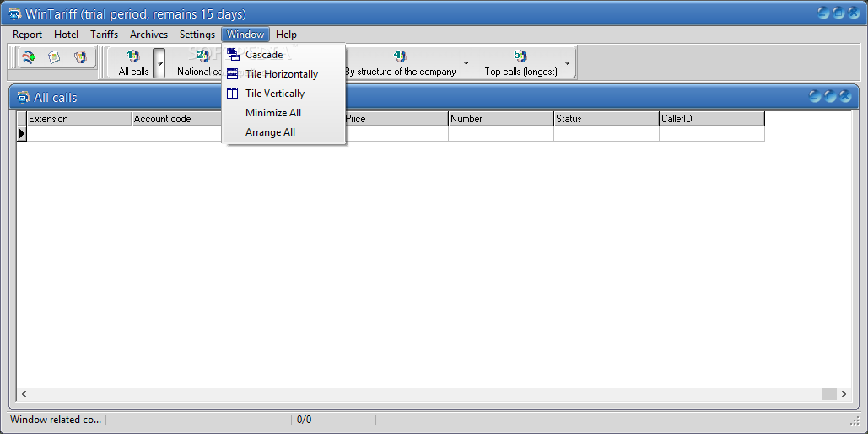Close the All calls child window

point(845,96)
